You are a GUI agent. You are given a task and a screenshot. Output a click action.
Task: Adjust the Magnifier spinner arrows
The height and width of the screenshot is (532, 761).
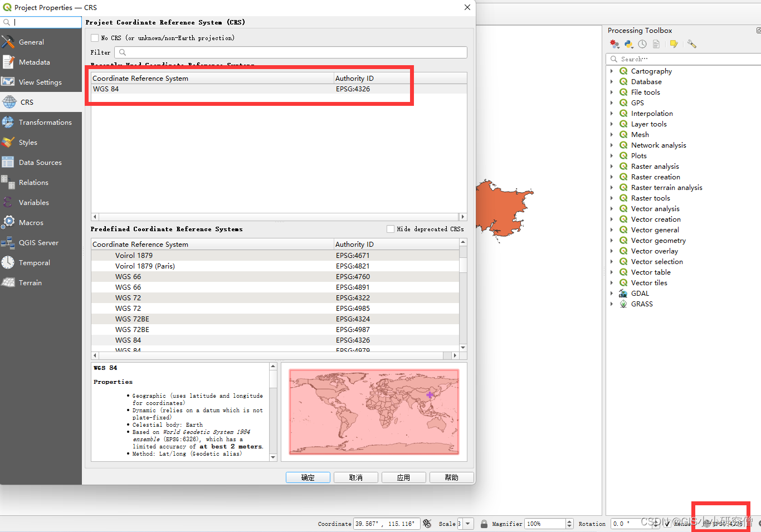[569, 524]
